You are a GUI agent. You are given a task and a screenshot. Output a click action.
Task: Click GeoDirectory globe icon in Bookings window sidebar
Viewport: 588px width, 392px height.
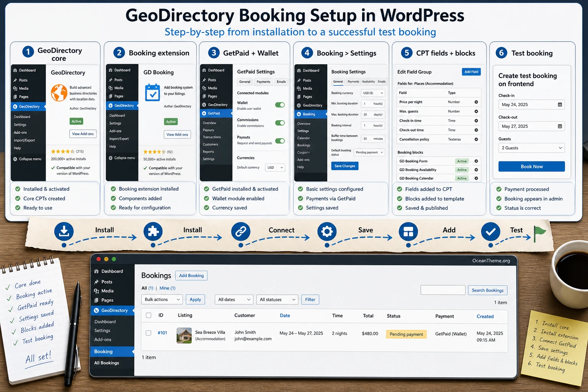tap(96, 310)
